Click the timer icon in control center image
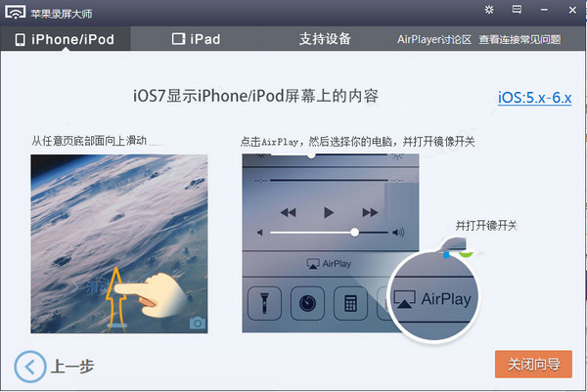 point(307,303)
